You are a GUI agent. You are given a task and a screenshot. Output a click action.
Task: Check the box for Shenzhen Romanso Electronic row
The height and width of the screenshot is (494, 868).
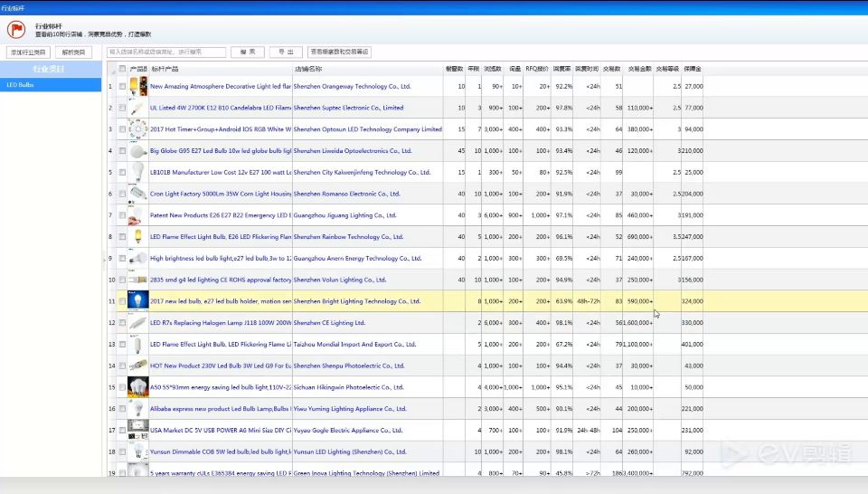[122, 194]
